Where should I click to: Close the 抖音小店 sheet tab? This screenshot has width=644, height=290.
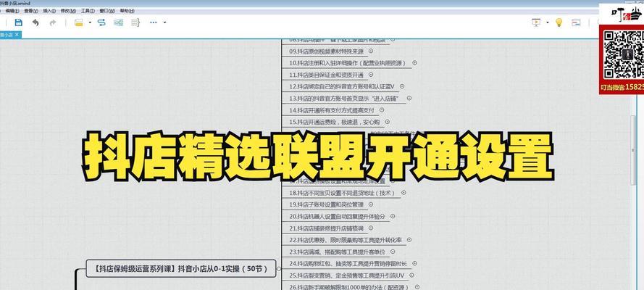pyautogui.click(x=17, y=35)
